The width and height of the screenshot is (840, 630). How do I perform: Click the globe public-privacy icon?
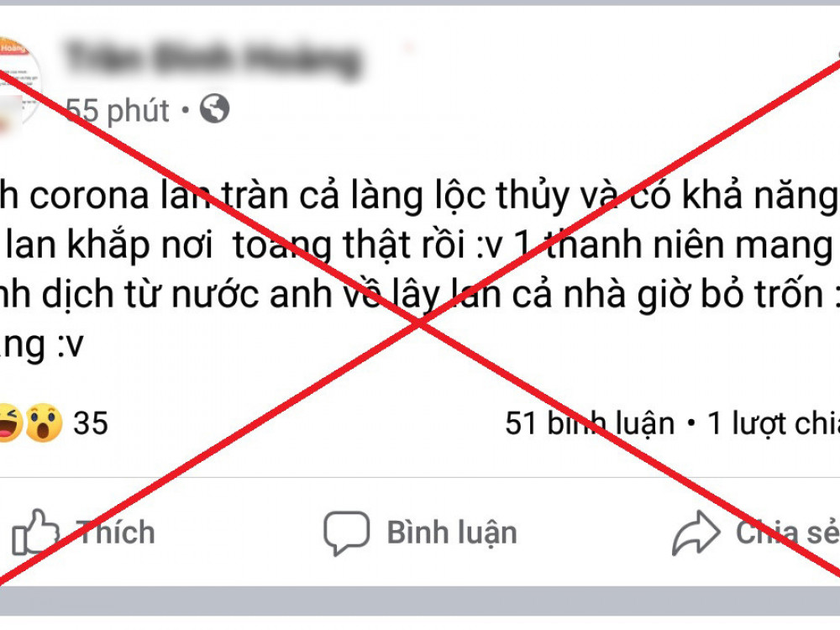coord(215,108)
